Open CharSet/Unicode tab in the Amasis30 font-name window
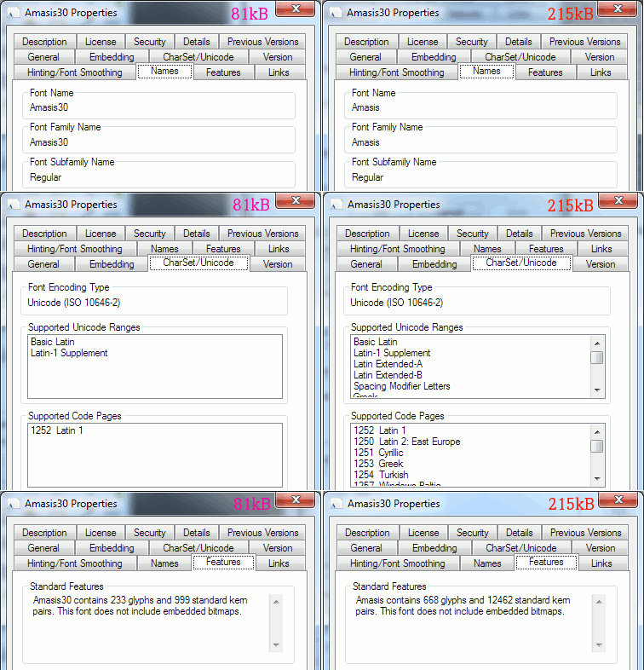The image size is (644, 670). pos(198,57)
